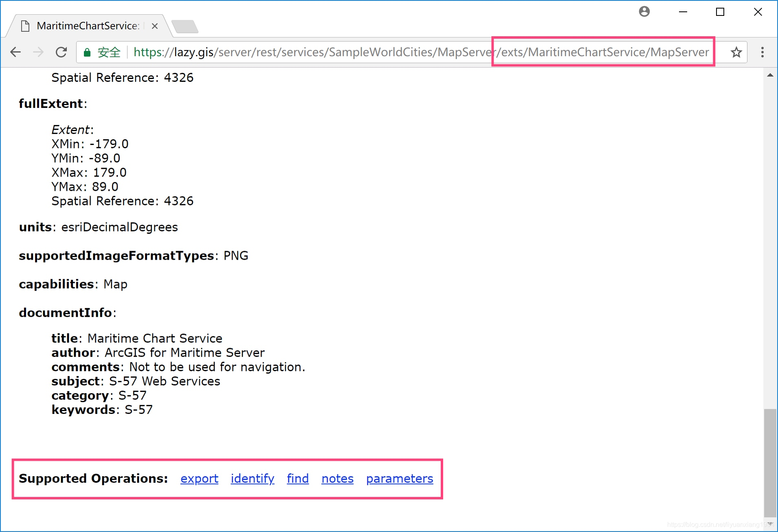Screen dimensions: 778x532
Task: Click the 'keywords: S-57' line
Action: coord(102,409)
